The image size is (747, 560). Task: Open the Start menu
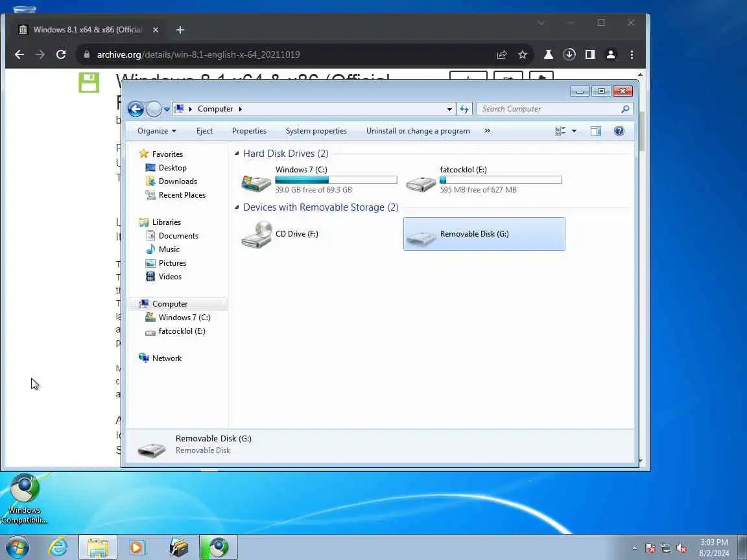(17, 547)
